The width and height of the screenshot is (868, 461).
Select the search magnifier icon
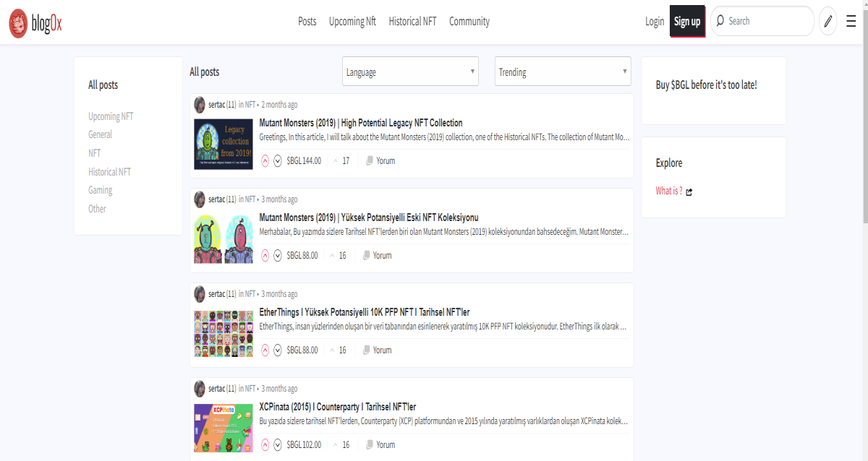[x=720, y=21]
